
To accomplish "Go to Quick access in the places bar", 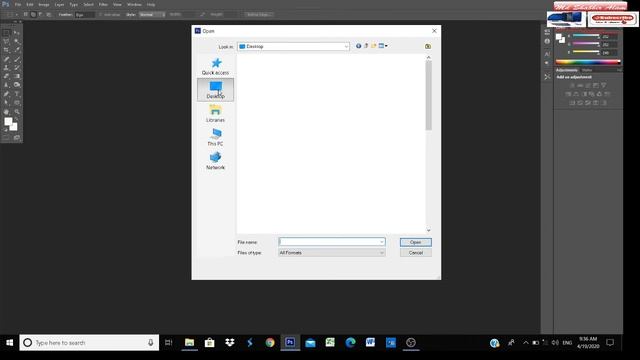I will click(x=215, y=66).
